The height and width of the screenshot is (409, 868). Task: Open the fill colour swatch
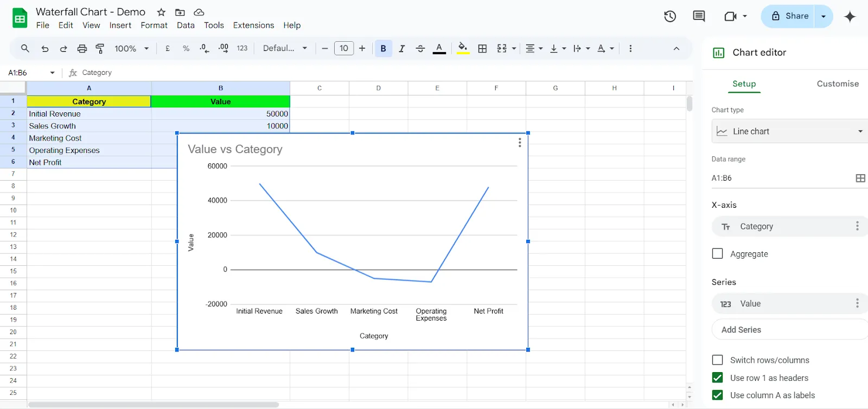[x=462, y=48]
